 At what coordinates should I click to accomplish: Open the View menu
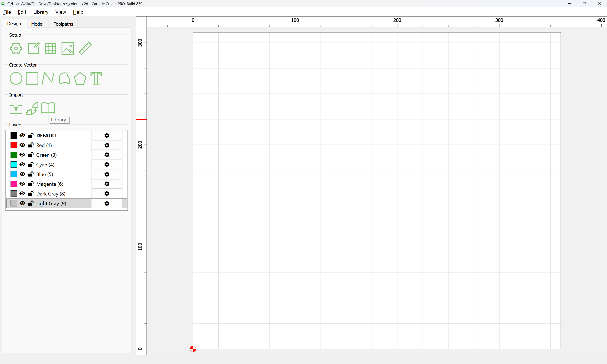pos(60,12)
